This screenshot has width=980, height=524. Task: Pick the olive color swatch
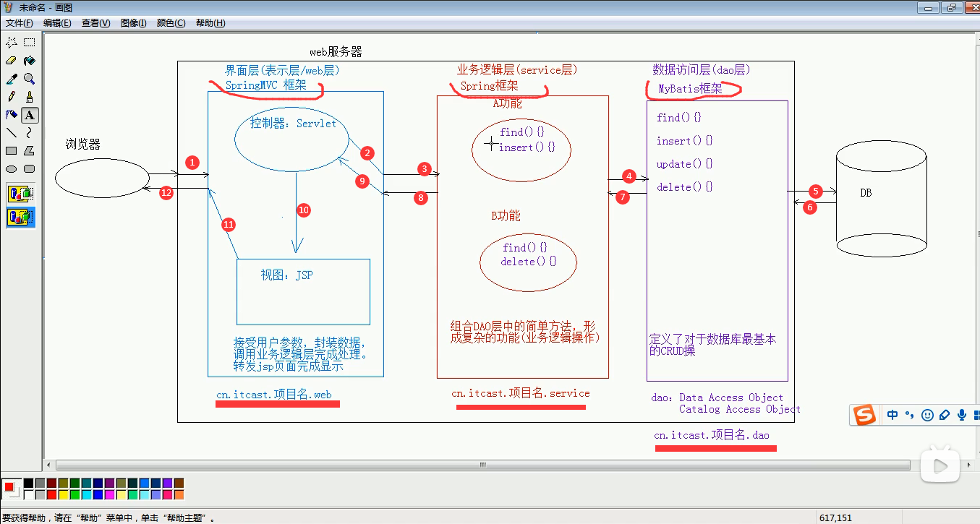pyautogui.click(x=63, y=483)
